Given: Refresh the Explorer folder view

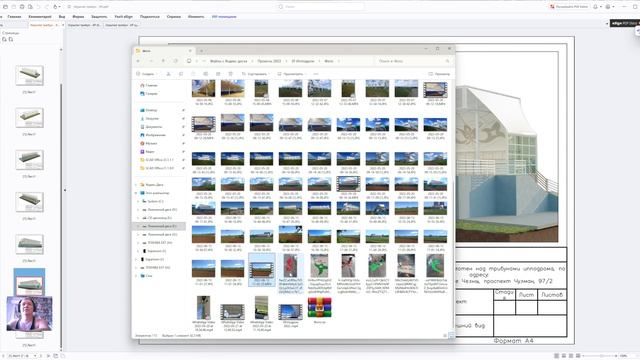Looking at the screenshot, I should 176,61.
